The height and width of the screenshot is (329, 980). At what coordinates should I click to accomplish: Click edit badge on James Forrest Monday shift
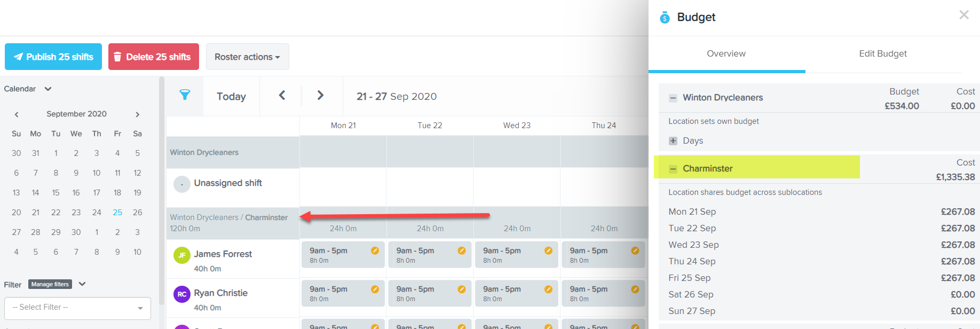coord(375,250)
